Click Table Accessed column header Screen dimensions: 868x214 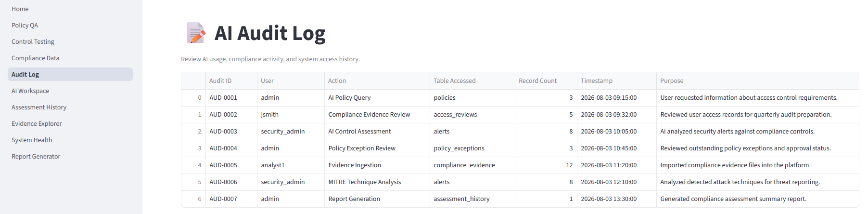(x=472, y=81)
